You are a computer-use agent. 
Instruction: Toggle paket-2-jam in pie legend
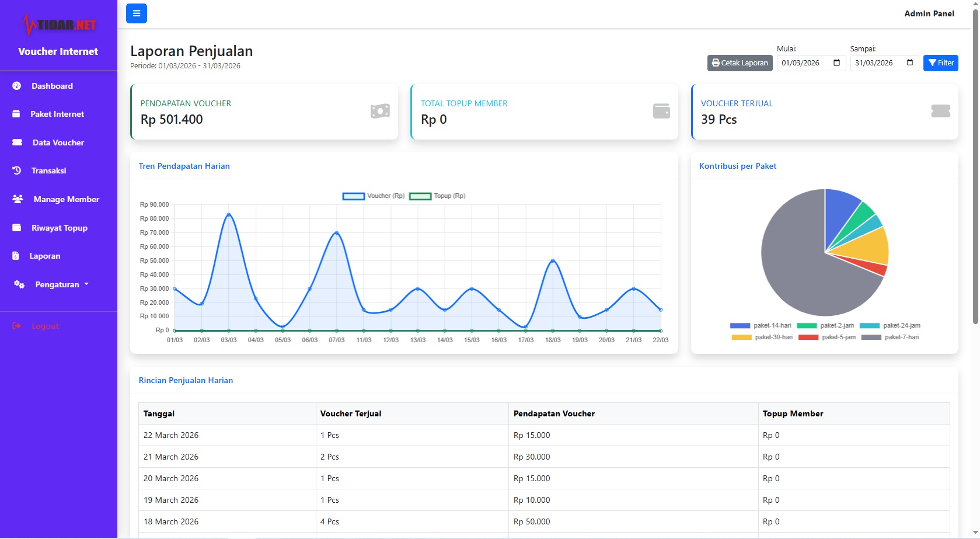[825, 326]
